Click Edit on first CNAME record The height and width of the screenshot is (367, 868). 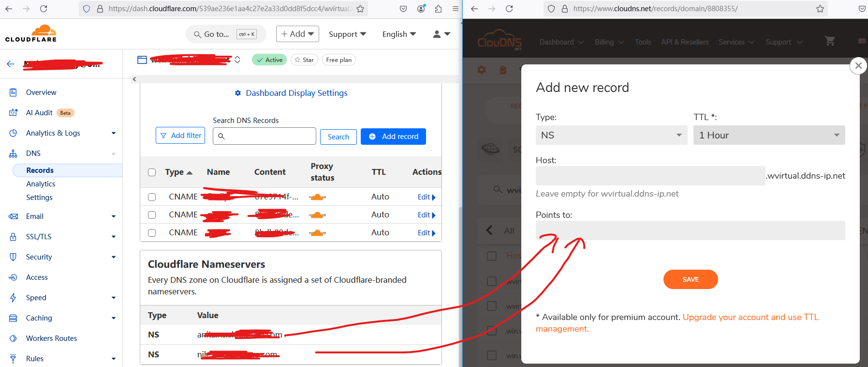tap(427, 197)
